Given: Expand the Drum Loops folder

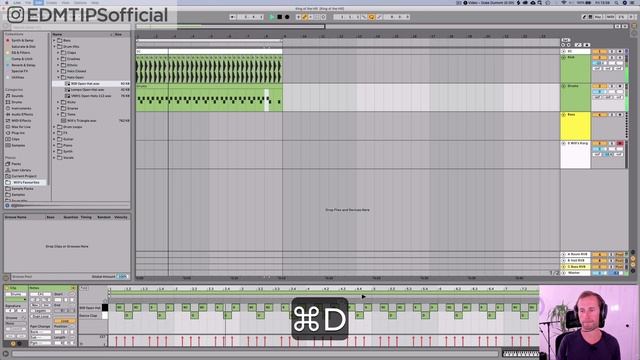Looking at the screenshot, I should point(54,127).
